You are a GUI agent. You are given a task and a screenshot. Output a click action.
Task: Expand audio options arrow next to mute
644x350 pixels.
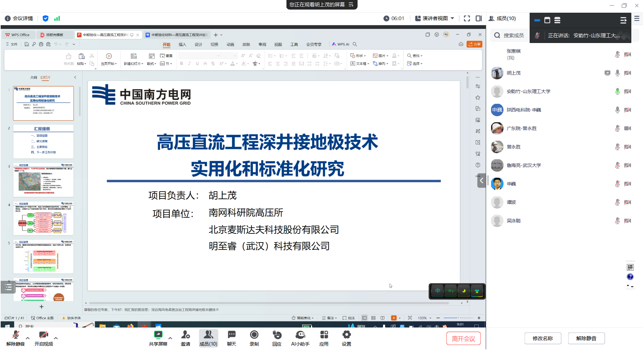click(28, 338)
